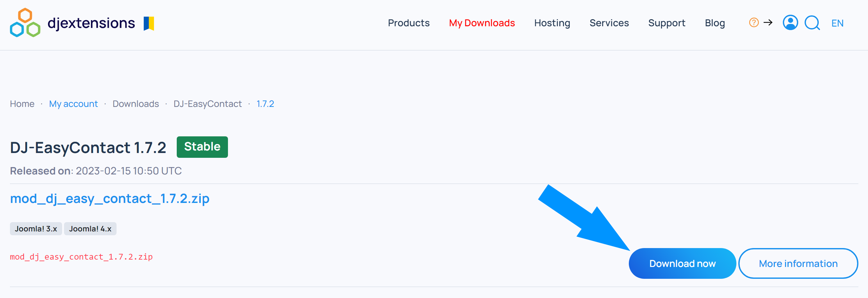Click the djextensions hexagon logo
Screen dimensions: 868x298
[25, 22]
